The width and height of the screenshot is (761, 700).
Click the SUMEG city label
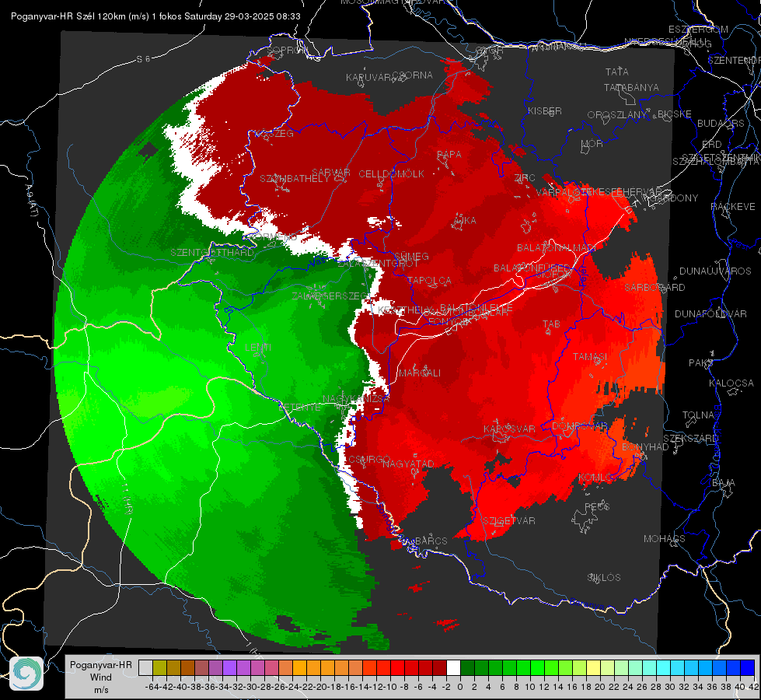411,257
